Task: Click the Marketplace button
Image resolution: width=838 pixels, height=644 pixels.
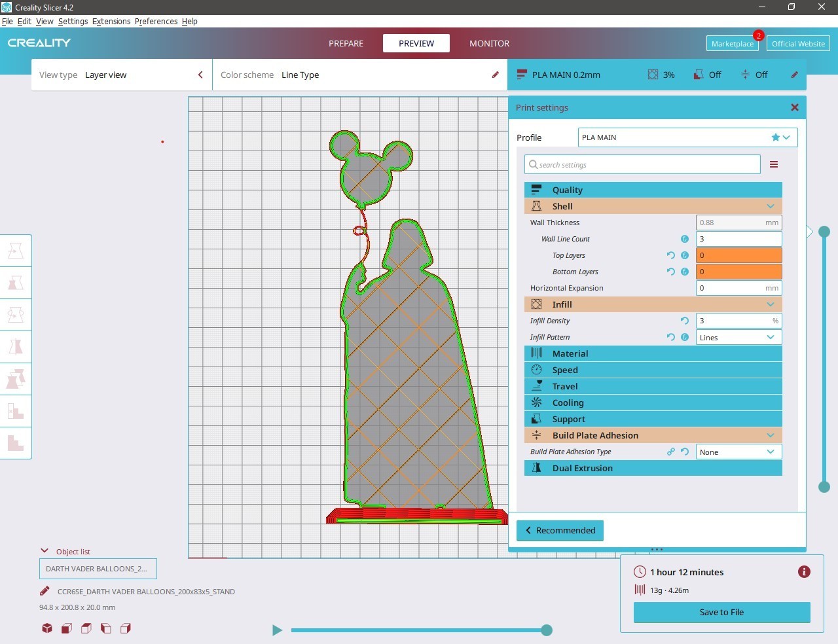Action: pos(733,44)
